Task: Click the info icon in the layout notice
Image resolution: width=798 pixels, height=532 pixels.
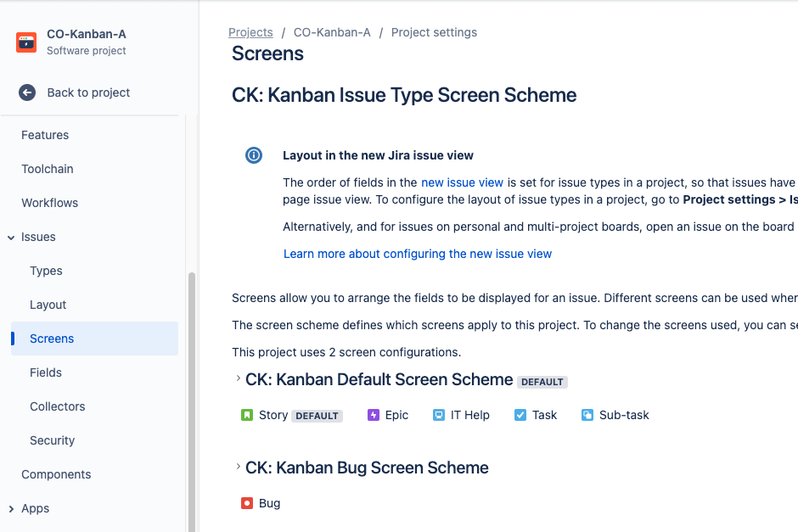Action: coord(254,155)
